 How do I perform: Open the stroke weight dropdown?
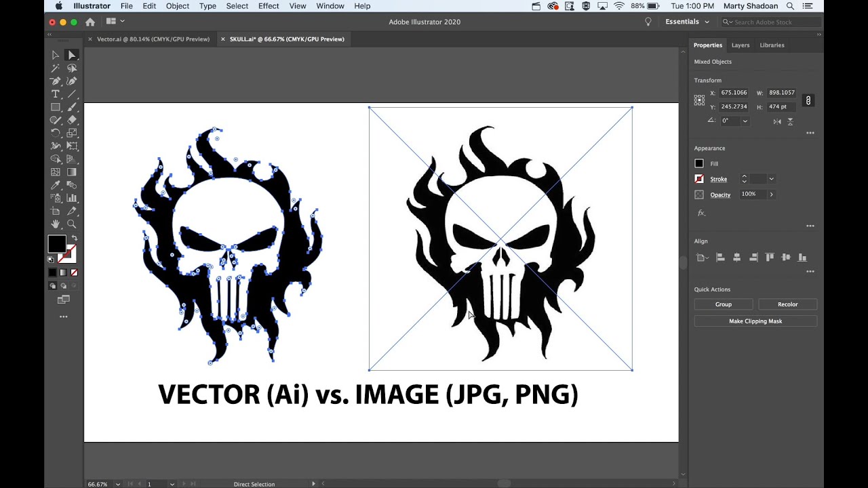771,179
